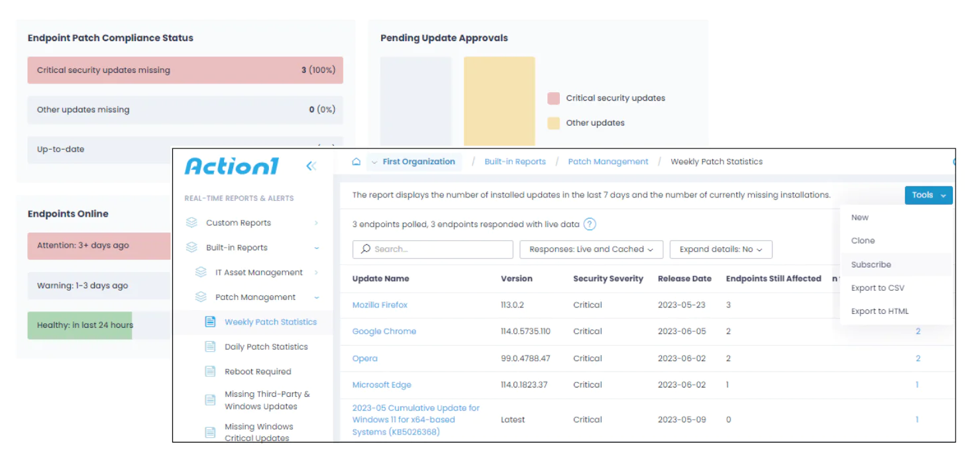Click Chrome version 114.0.5735.110 cell
Viewport: 980px width, 465px height.
click(525, 331)
